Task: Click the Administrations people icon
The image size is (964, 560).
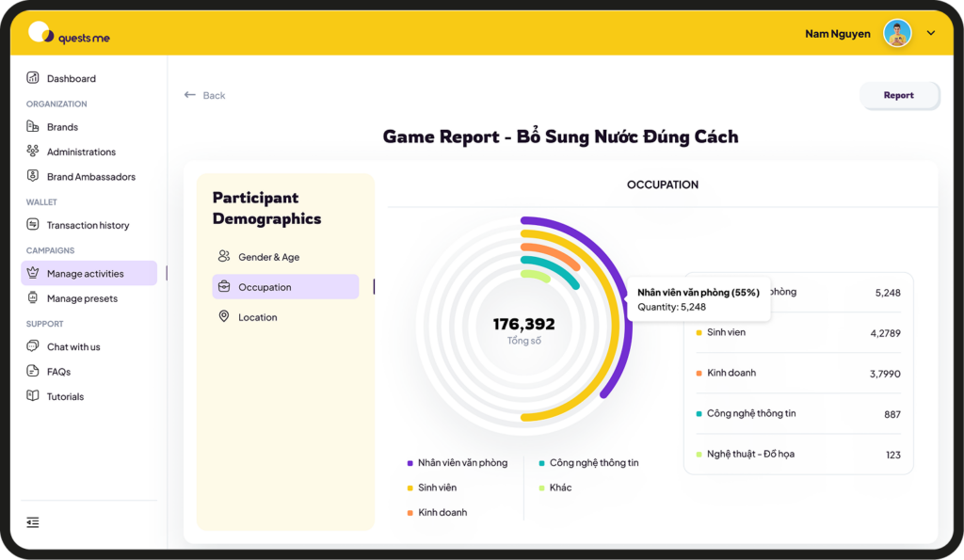Action: click(33, 152)
